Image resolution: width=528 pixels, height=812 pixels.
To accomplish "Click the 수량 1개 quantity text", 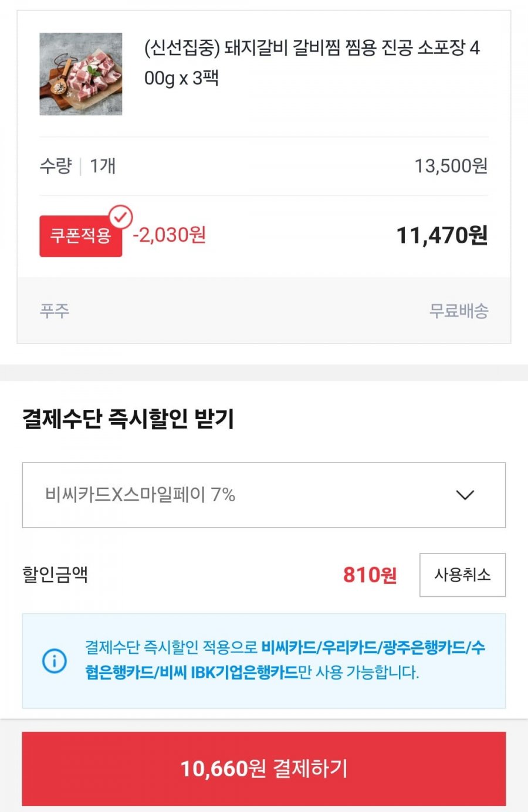I will pos(77,166).
